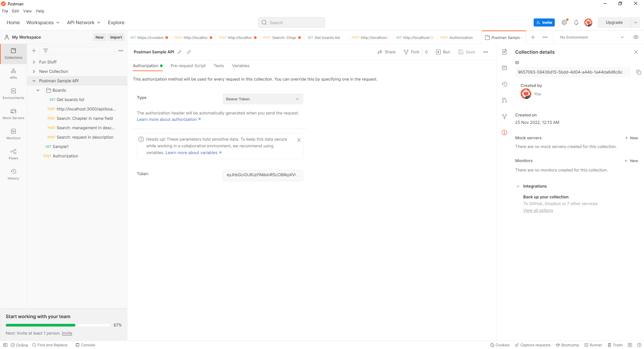This screenshot has width=644, height=349.
Task: Open the No Environment dropdown
Action: pos(592,37)
